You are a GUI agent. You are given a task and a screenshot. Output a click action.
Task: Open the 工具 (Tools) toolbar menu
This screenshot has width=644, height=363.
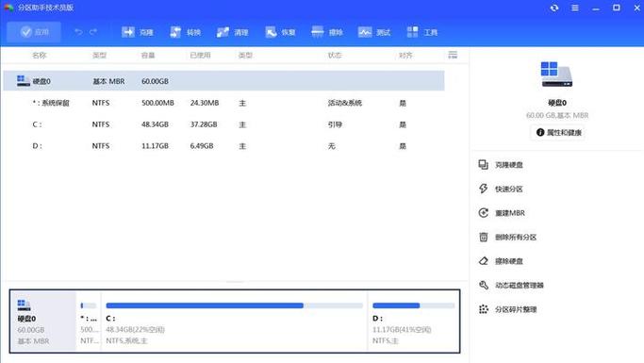click(422, 32)
